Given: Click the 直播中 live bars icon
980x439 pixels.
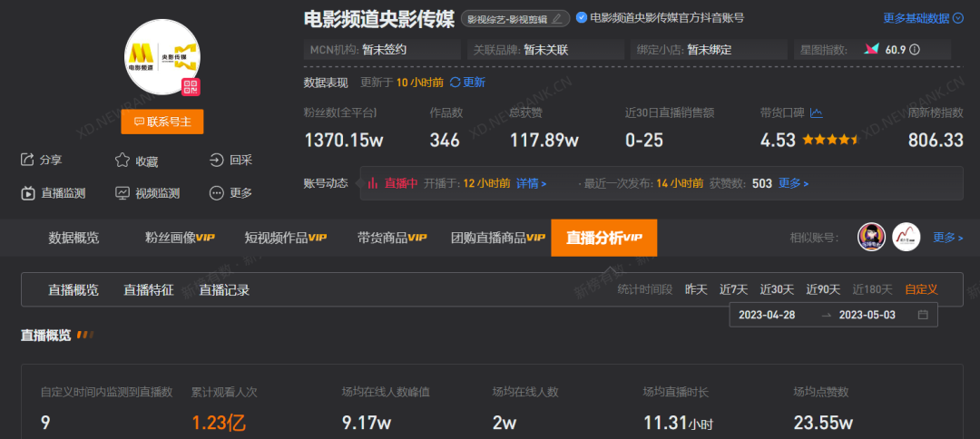Looking at the screenshot, I should click(x=373, y=183).
